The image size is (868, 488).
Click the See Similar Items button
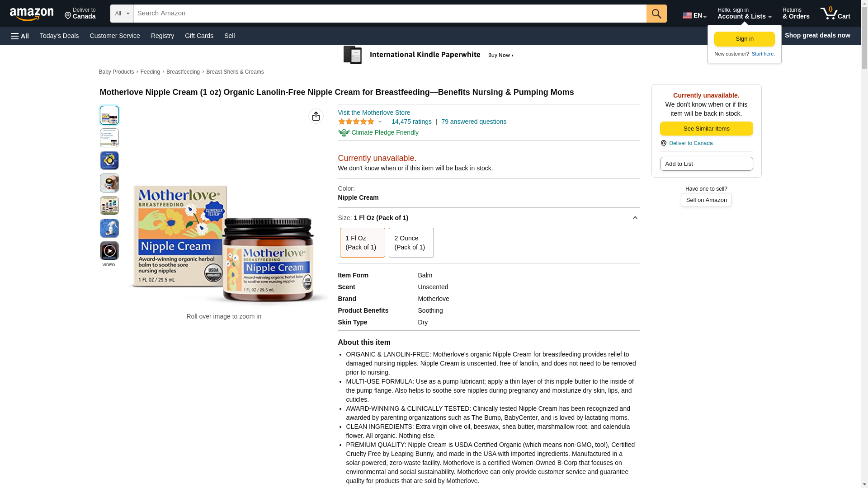(x=706, y=129)
